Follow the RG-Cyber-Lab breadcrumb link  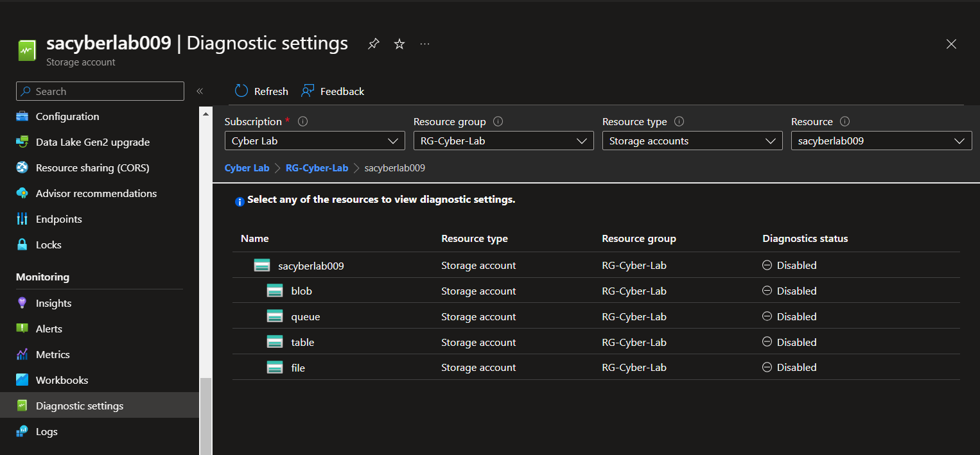[317, 168]
